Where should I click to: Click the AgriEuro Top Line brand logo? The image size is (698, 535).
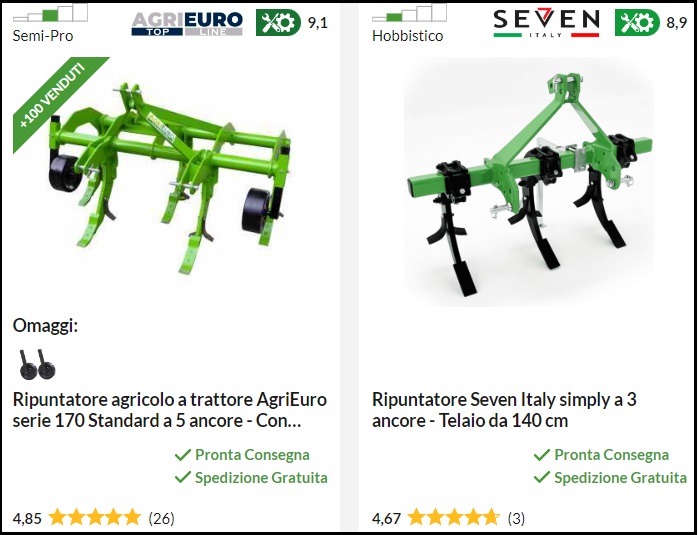[x=187, y=23]
